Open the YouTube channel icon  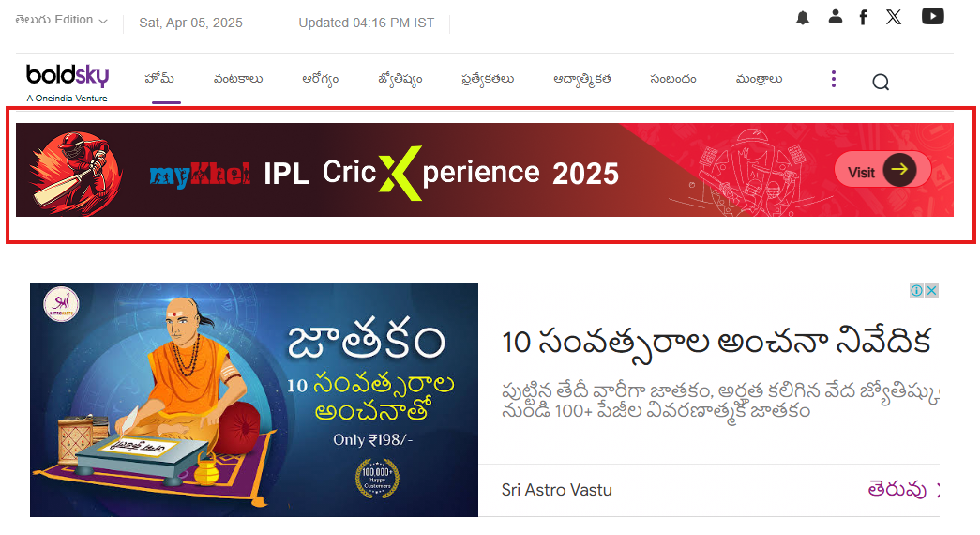coord(932,16)
